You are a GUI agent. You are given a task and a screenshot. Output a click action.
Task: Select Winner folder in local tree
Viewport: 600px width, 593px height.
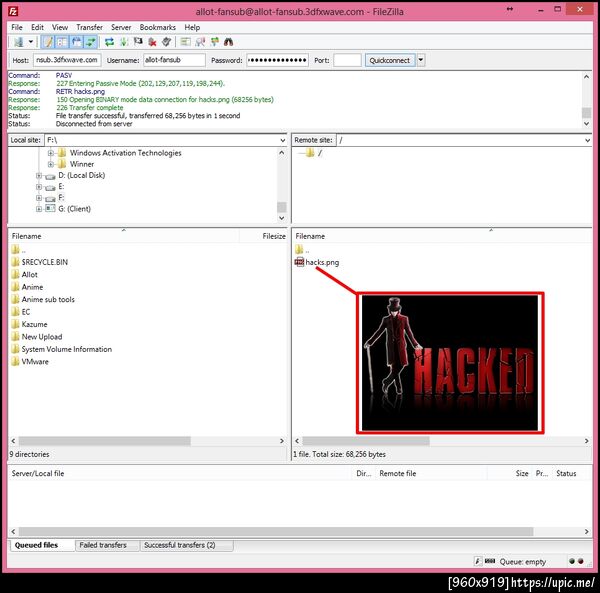pos(82,164)
